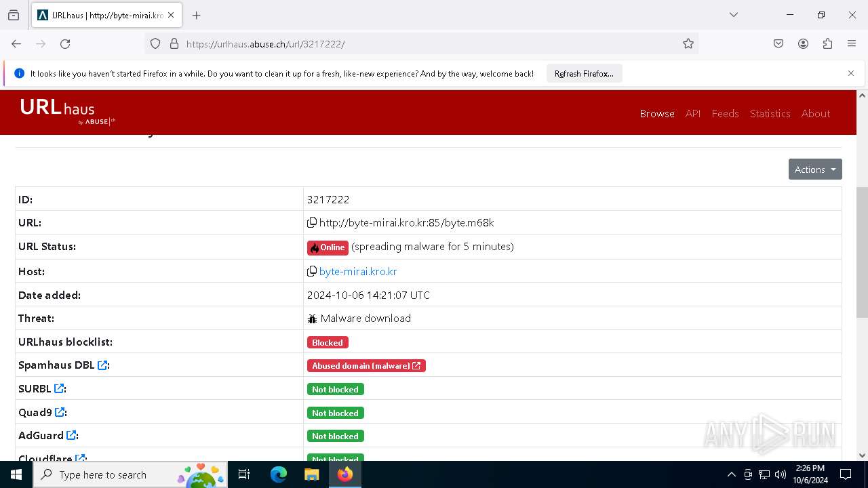Open File Explorer from taskbar
The image size is (868, 488).
pyautogui.click(x=311, y=474)
